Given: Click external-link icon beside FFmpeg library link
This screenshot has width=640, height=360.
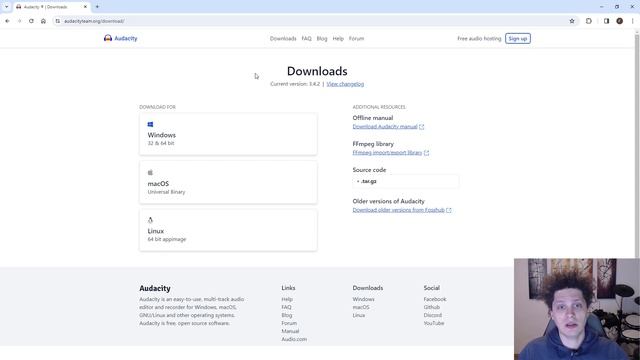Looking at the screenshot, I should (x=427, y=153).
